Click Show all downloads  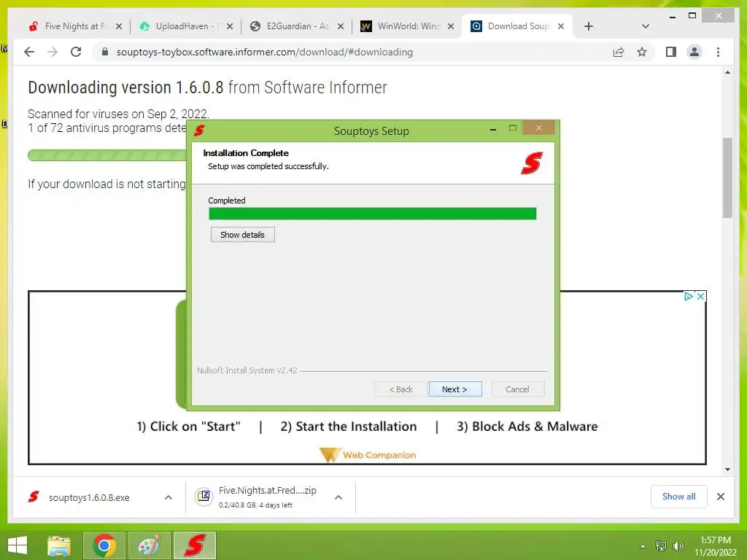point(679,497)
